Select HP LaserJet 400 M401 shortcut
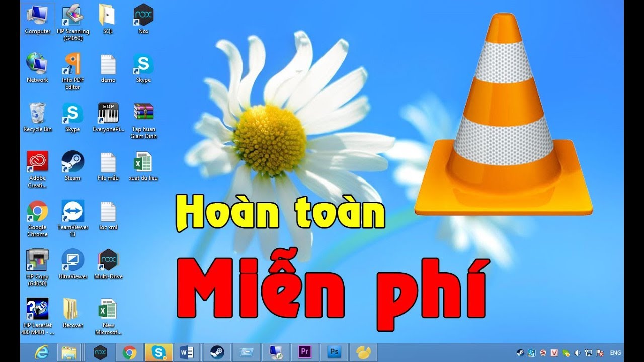Screen dimensions: 644x362 click(x=38, y=316)
